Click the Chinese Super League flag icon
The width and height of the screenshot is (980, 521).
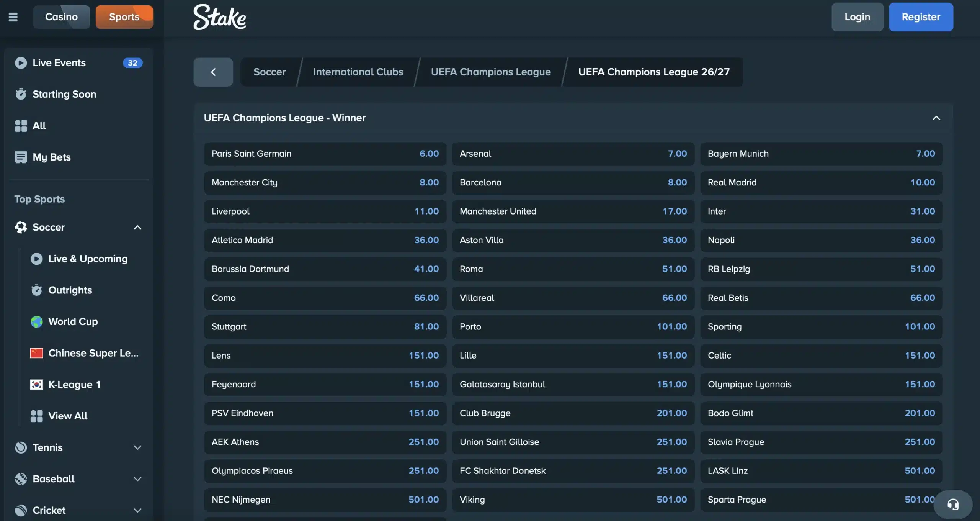[x=36, y=353]
